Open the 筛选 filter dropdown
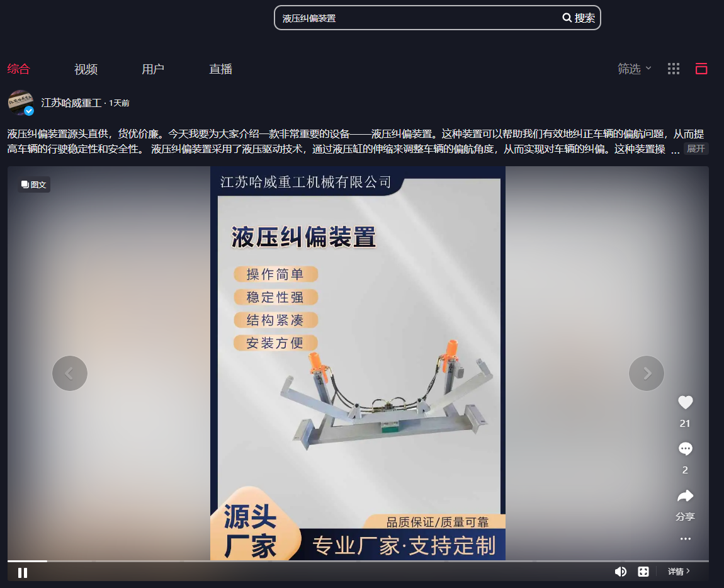Image resolution: width=724 pixels, height=588 pixels. pyautogui.click(x=634, y=69)
